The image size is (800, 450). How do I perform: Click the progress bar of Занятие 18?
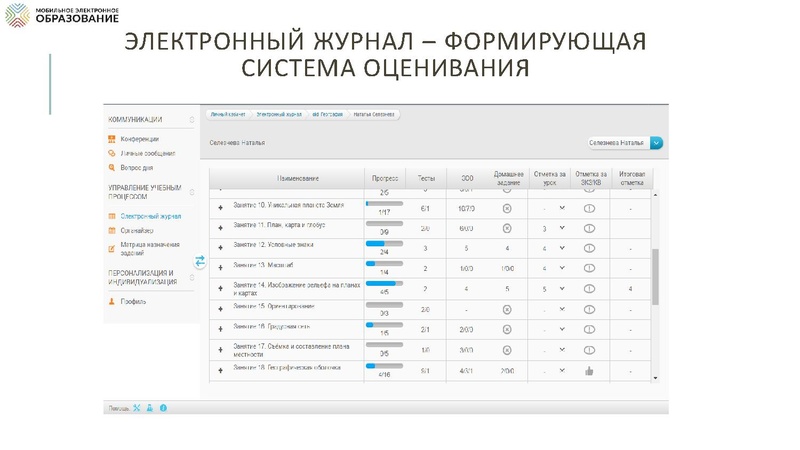click(384, 366)
